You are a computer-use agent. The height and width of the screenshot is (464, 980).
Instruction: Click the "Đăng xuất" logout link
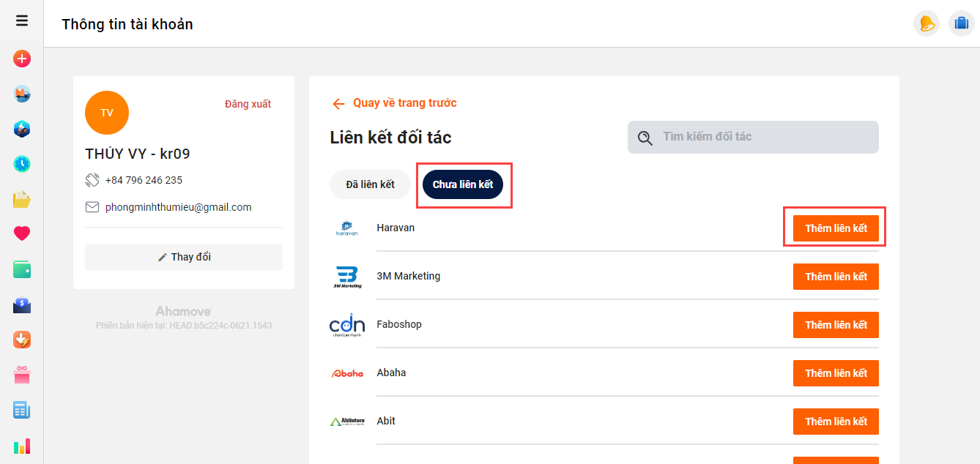point(248,104)
